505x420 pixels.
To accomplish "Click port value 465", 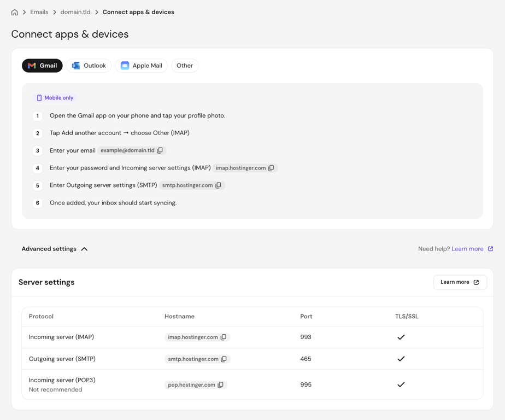I will coord(306,359).
